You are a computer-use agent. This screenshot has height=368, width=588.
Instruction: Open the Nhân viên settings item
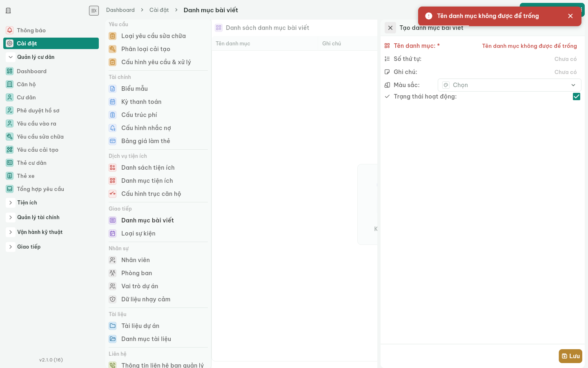click(158, 260)
